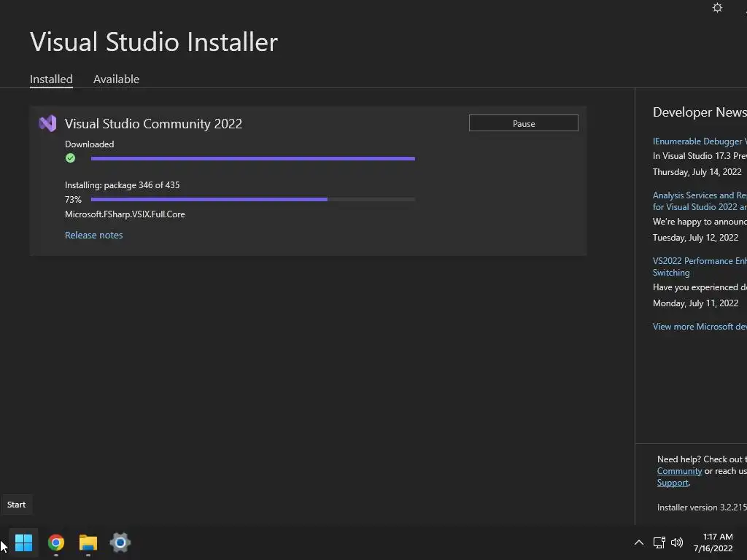Pause the Visual Studio installation
Screen dimensions: 747x560
click(523, 123)
